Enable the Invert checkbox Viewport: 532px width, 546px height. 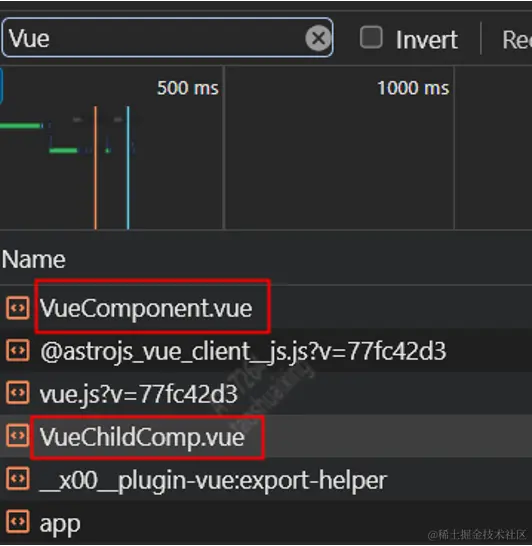coord(371,37)
